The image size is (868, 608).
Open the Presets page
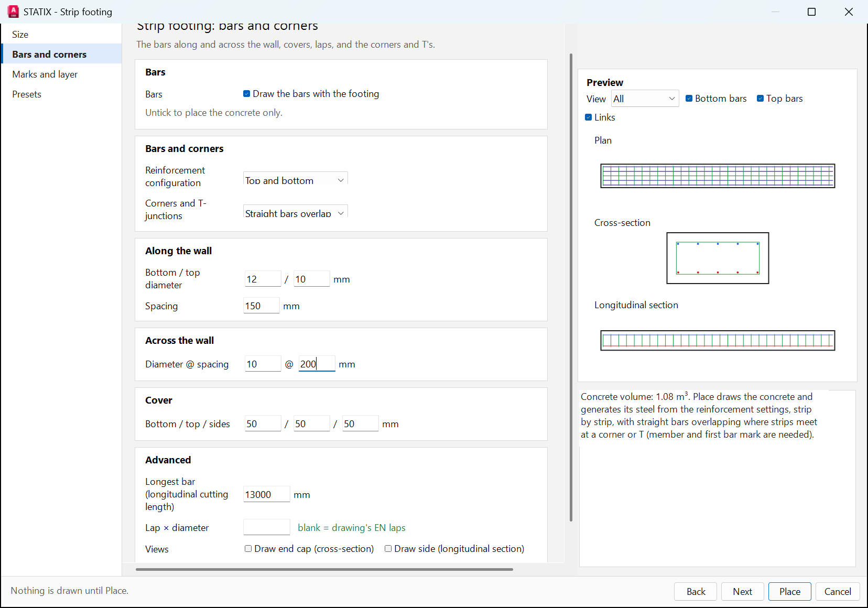click(61, 94)
